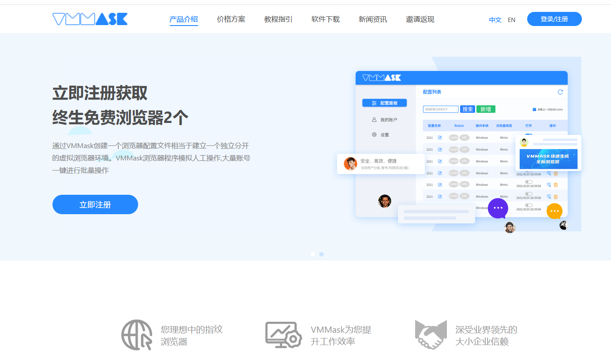611x364 pixels.
Task: Click the 登录/注册 login button
Action: 554,19
